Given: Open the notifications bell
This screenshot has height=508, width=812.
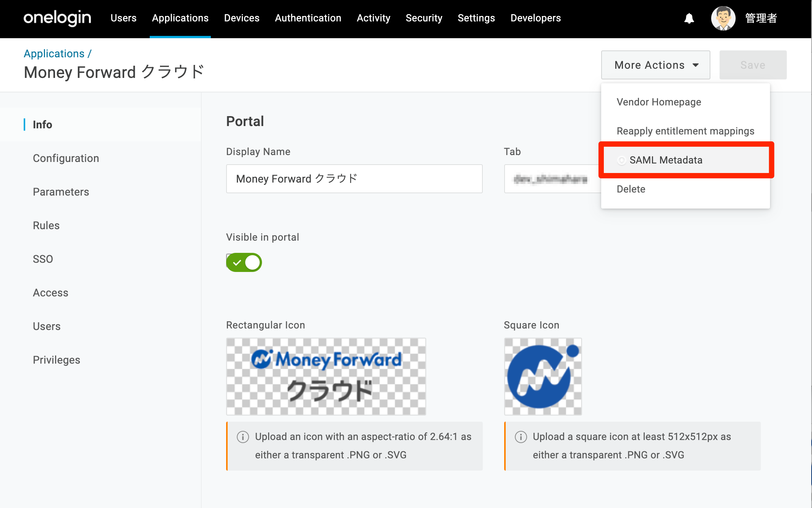Looking at the screenshot, I should point(689,18).
